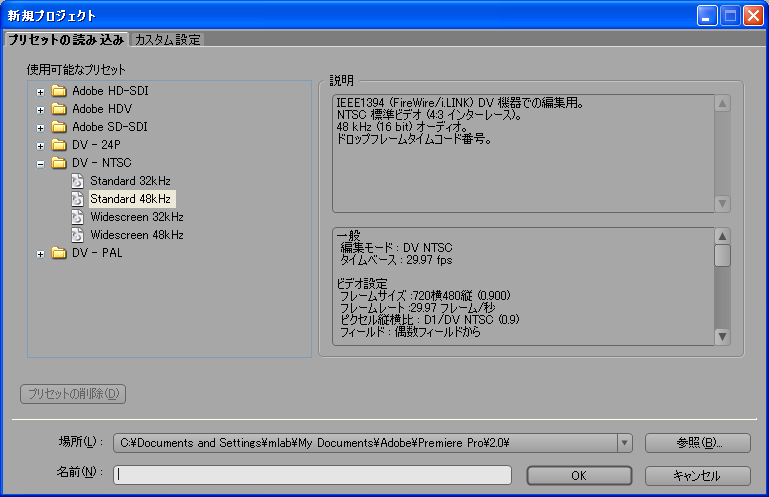Collapse the DV - NTSC folder
Image resolution: width=769 pixels, height=497 pixels.
point(41,164)
